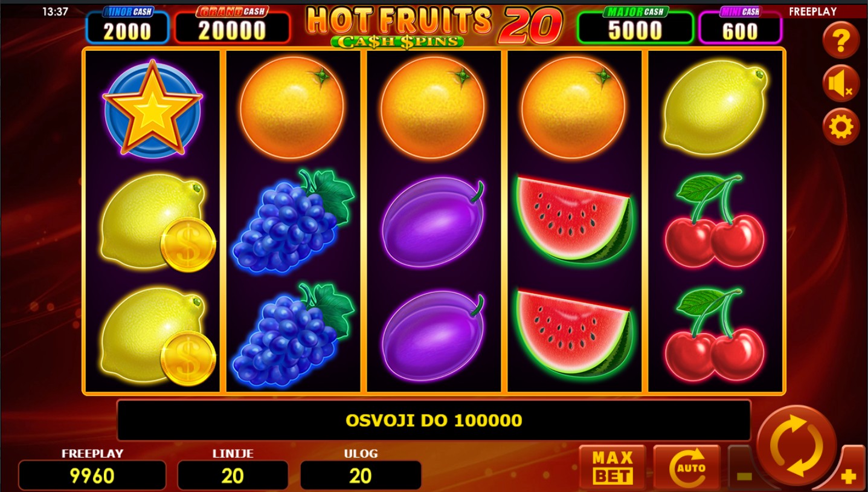Click the FREEPLAY balance 9960 field
Viewport: 868px width, 492px height.
(x=92, y=475)
